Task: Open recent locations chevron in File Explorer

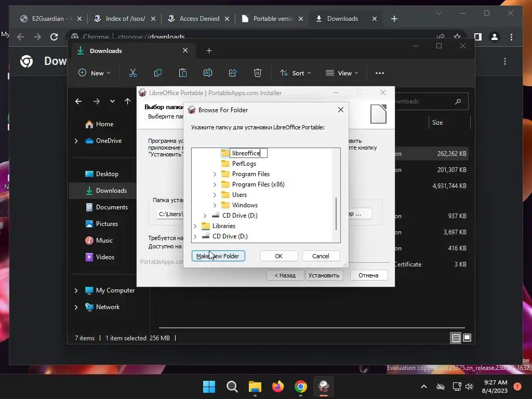Action: pyautogui.click(x=112, y=101)
